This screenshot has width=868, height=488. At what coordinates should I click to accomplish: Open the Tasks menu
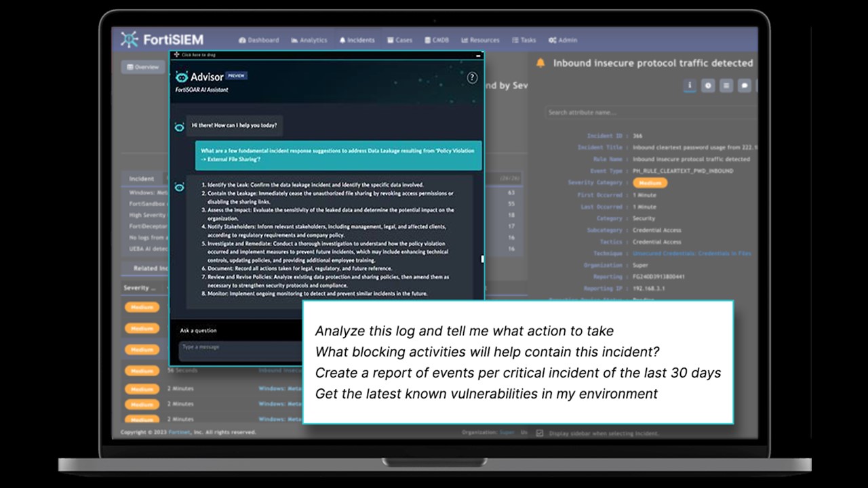tap(524, 40)
